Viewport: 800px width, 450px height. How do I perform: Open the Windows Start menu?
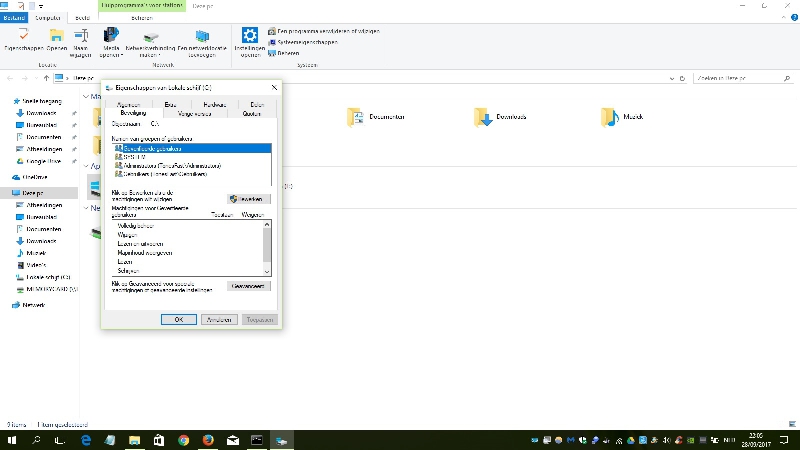(12, 440)
